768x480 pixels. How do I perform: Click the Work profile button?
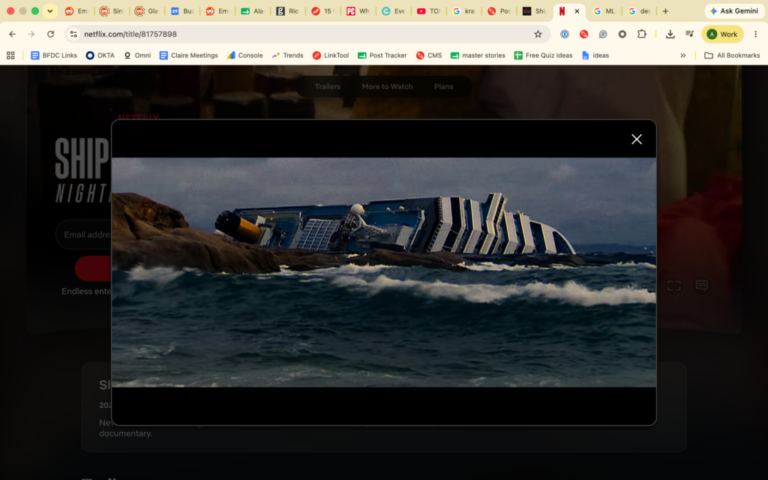[x=722, y=34]
